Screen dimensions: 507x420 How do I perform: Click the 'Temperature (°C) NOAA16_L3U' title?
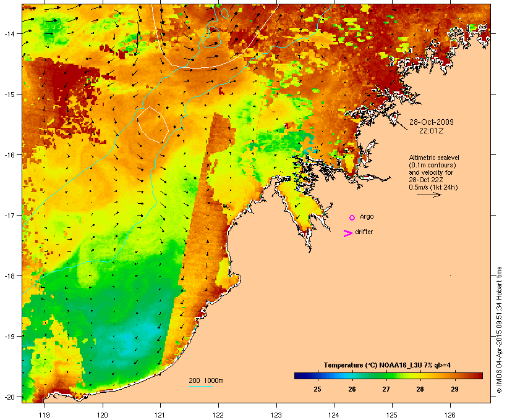click(371, 365)
